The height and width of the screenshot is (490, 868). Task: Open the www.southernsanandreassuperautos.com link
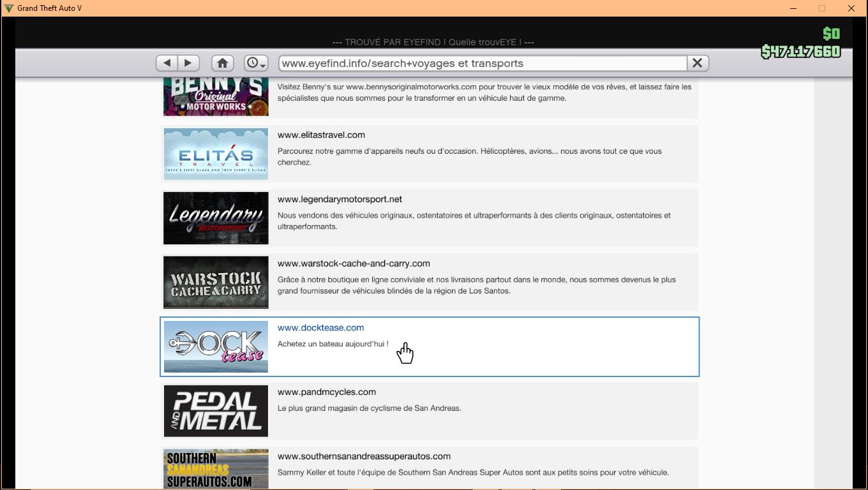tap(364, 456)
